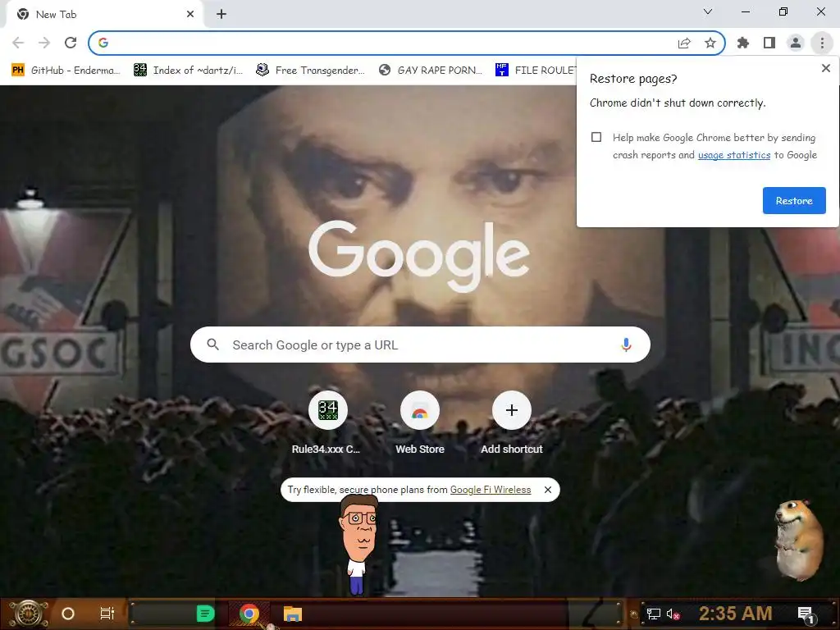Open File Explorer from the taskbar
Viewport: 840px width, 630px height.
pos(293,614)
